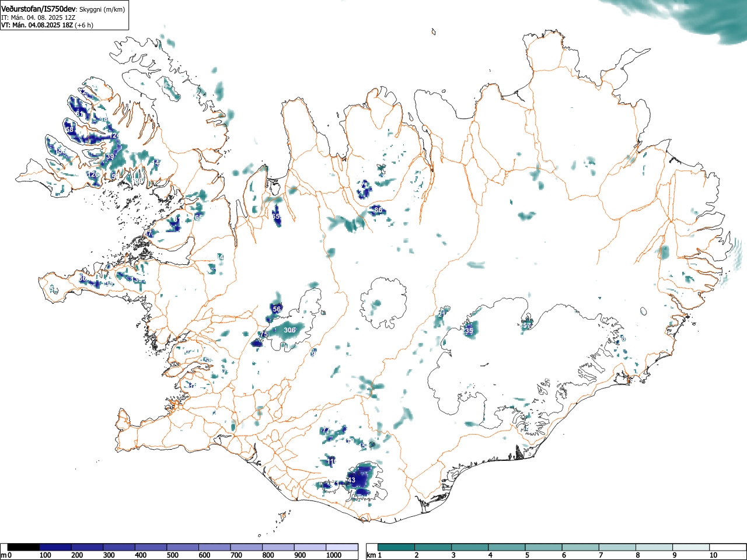
Task: Click the 39 value in the Westfjords
Action: (110, 156)
